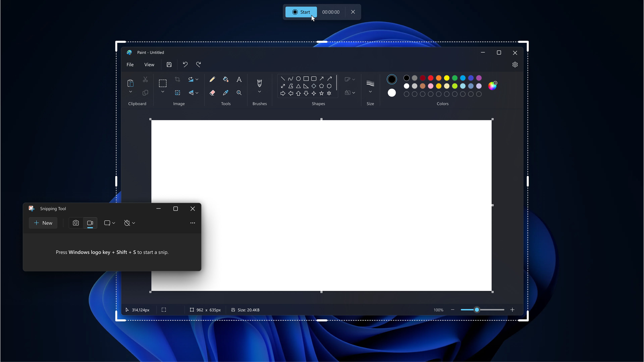The width and height of the screenshot is (644, 362).
Task: Open the View menu in Paint
Action: tap(149, 65)
